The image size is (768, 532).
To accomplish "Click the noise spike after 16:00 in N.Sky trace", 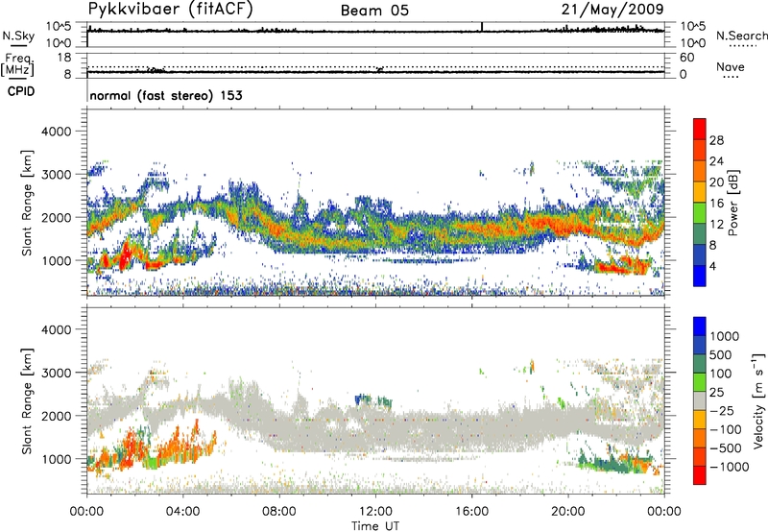I will [482, 27].
